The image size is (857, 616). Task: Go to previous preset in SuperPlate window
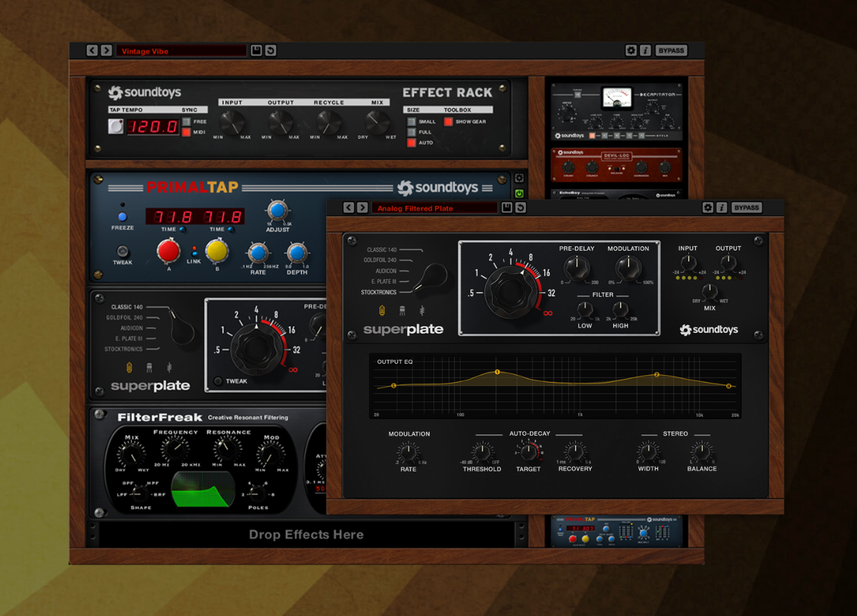pyautogui.click(x=348, y=207)
